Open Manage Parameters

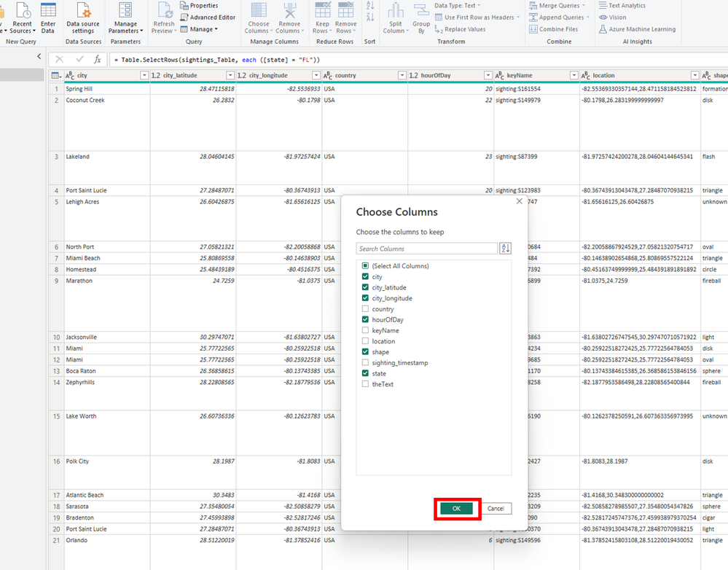click(125, 18)
